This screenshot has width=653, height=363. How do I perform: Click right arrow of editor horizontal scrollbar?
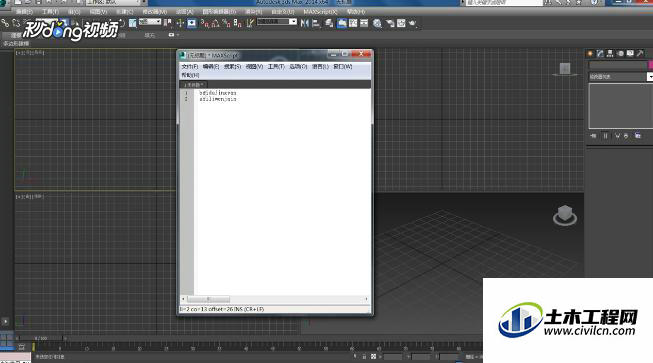coord(366,299)
